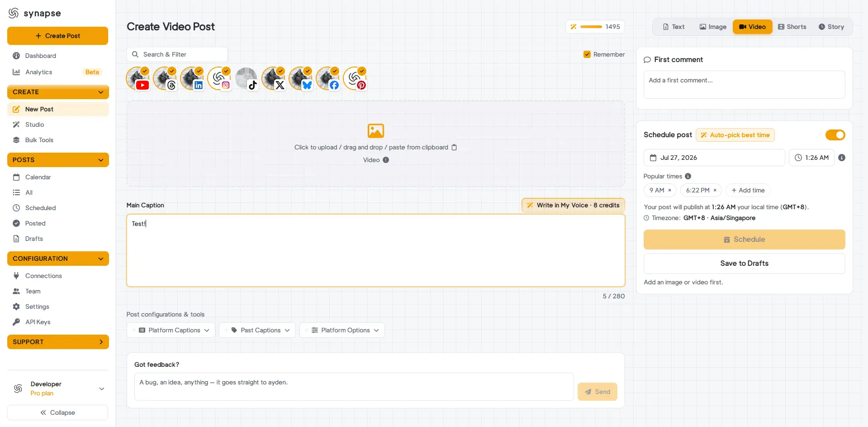868x427 pixels.
Task: Open Analytics chart icon
Action: [16, 72]
